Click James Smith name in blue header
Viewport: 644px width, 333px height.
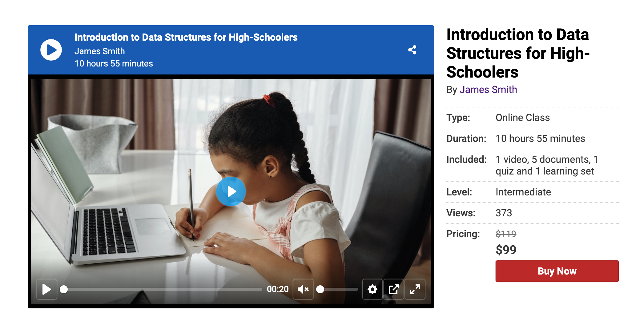pos(99,51)
